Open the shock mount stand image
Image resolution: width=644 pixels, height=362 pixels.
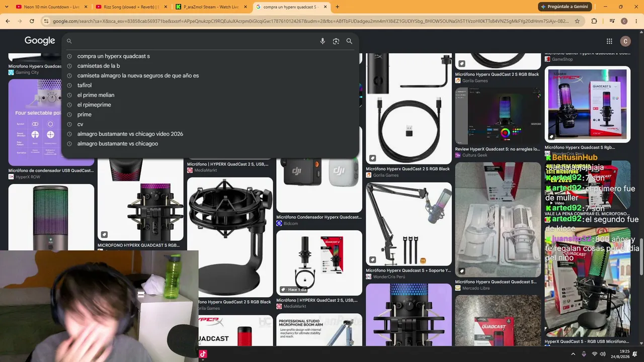click(230, 237)
